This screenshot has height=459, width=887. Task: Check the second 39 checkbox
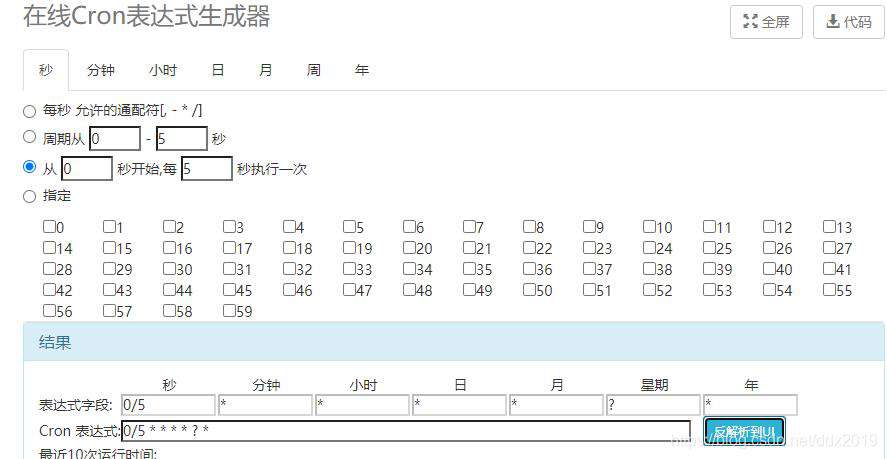(709, 269)
